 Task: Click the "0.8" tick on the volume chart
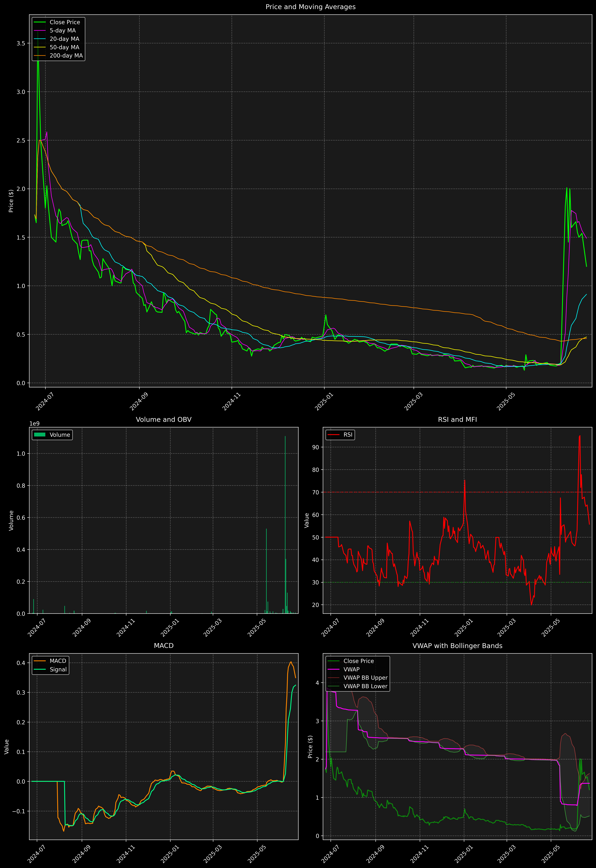21,486
